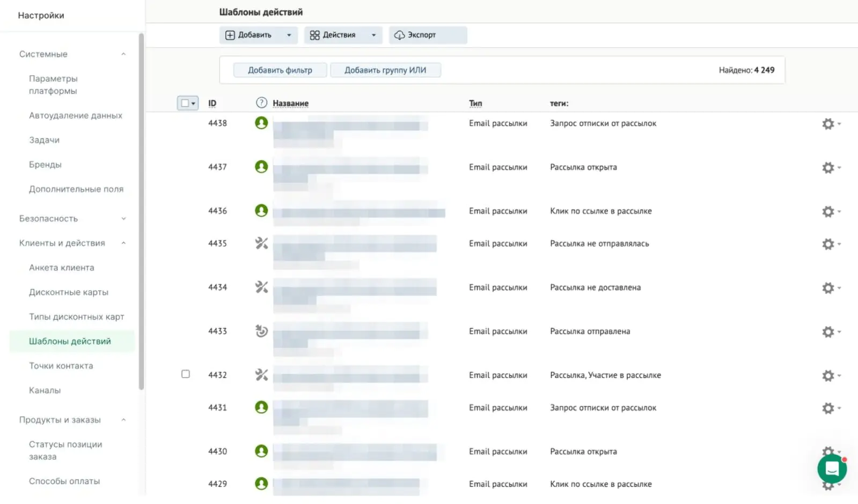Screen dimensions: 858x504
Task: Open gear menu for row 4434
Action: 831,288
